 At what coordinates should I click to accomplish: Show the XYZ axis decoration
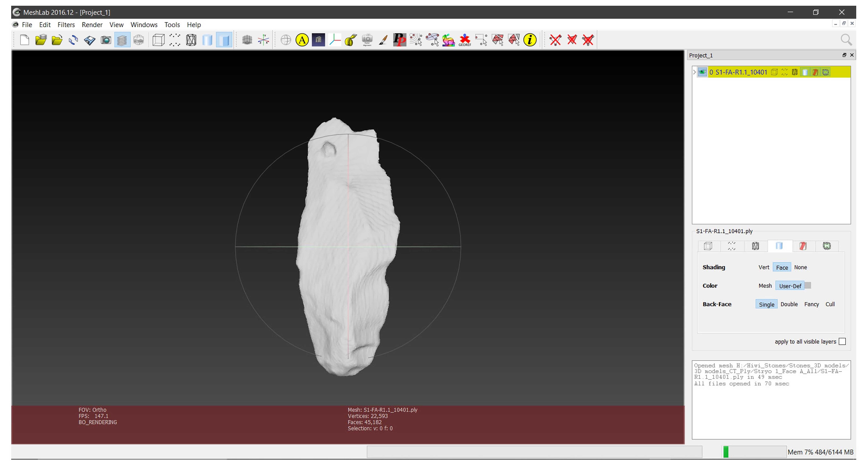tap(263, 40)
